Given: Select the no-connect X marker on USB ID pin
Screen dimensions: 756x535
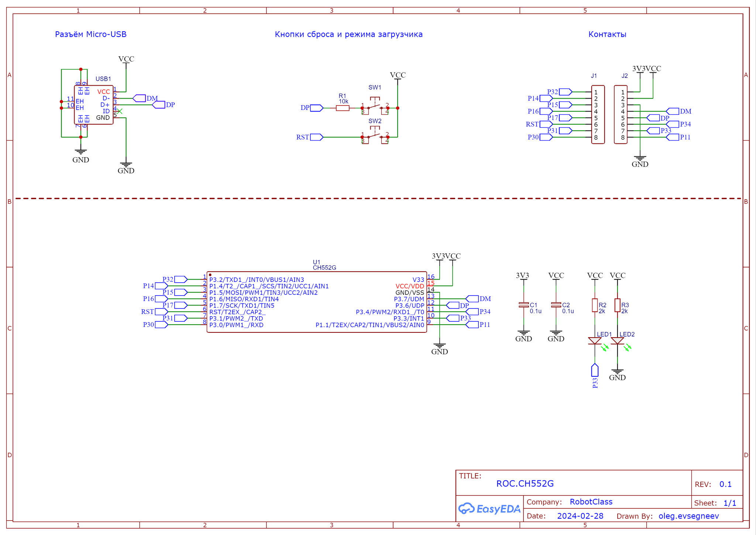Looking at the screenshot, I should click(x=120, y=111).
